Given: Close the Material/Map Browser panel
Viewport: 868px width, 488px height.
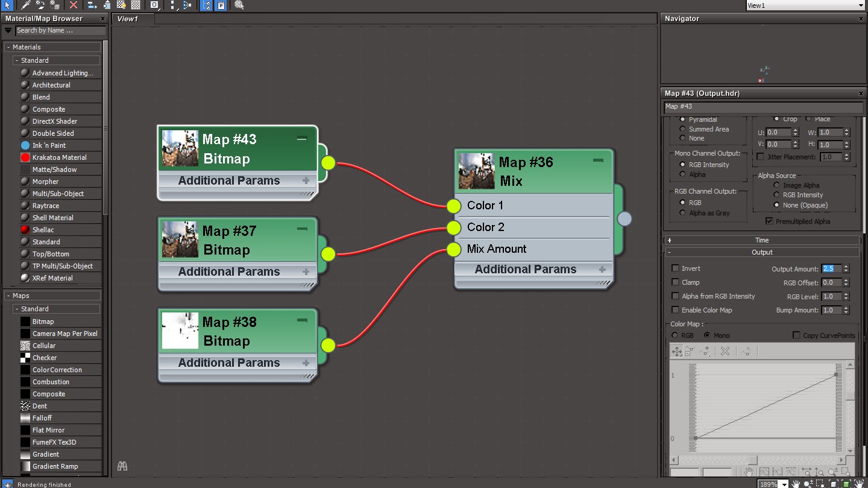Looking at the screenshot, I should pyautogui.click(x=102, y=19).
